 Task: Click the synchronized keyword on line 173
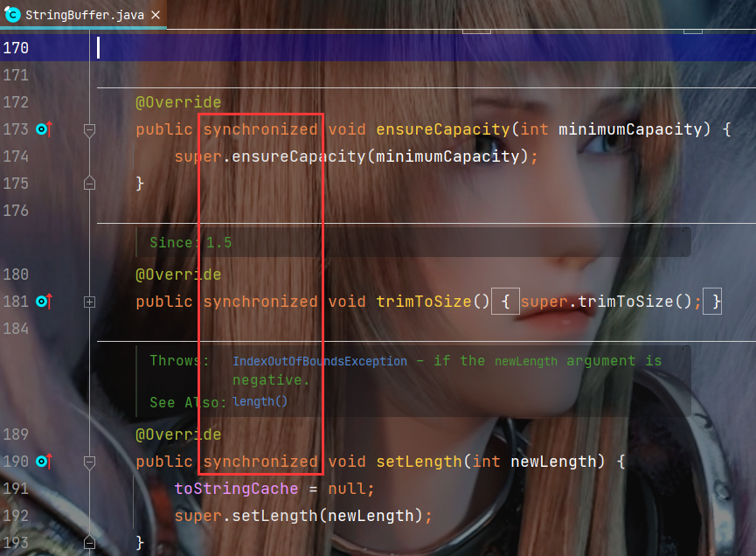click(x=260, y=129)
